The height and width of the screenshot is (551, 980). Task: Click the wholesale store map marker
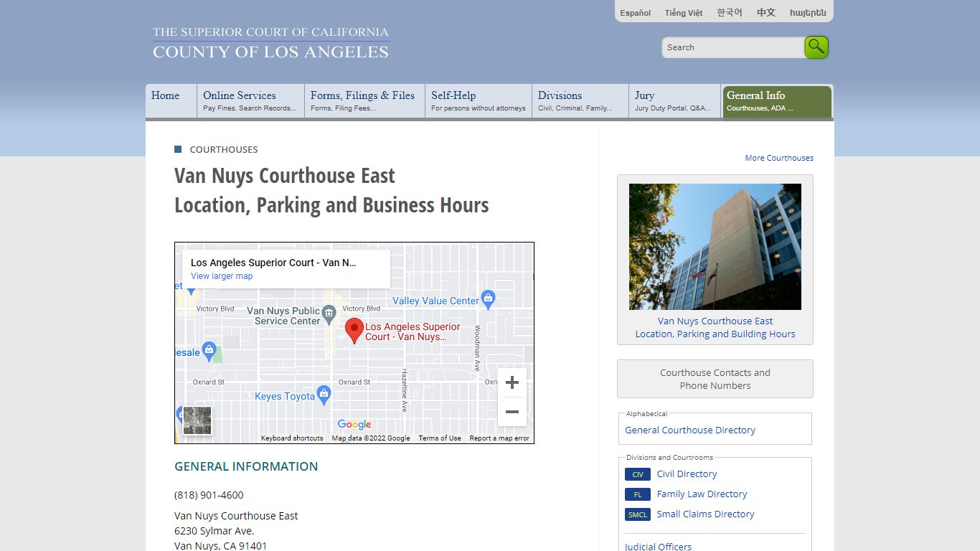(209, 350)
